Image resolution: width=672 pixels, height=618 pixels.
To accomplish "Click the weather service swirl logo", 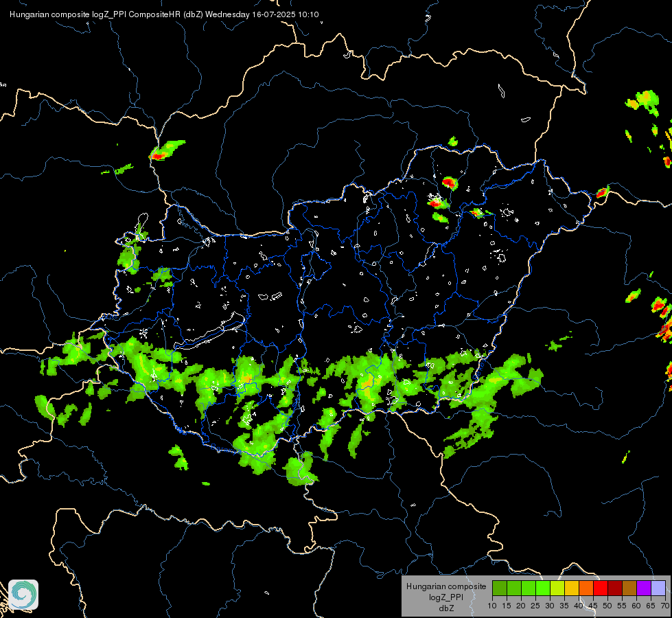I will (x=23, y=595).
